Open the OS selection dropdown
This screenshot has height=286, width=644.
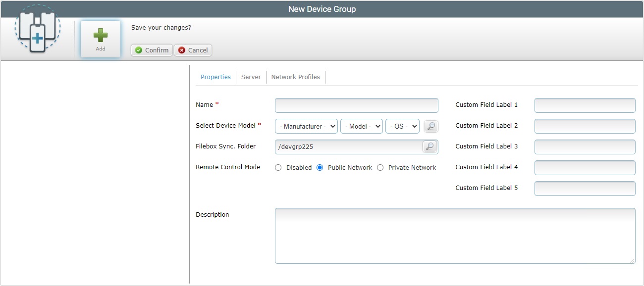[x=402, y=126]
